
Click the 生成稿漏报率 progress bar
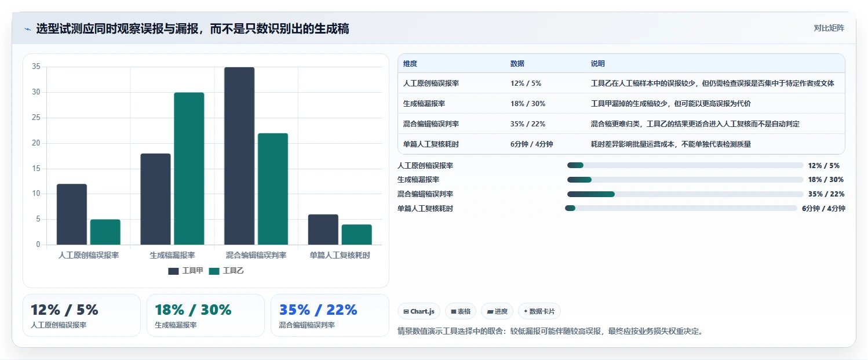click(685, 180)
